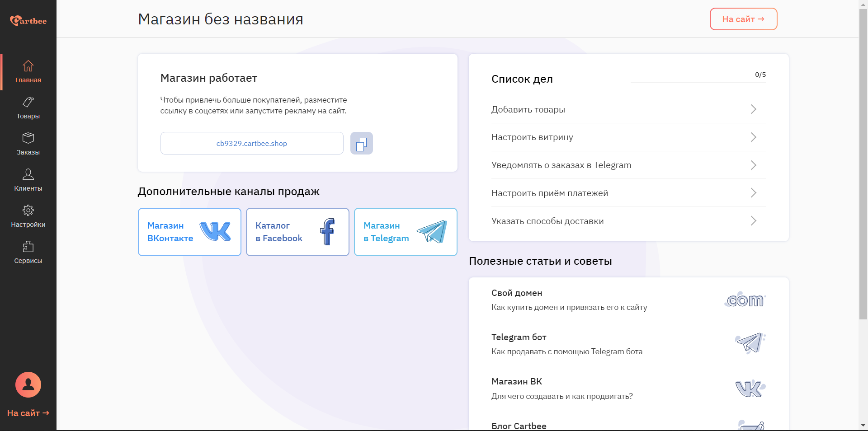Click the VK logo in Магазин ВКонтакте card
Viewport: 868px width, 431px height.
(215, 231)
